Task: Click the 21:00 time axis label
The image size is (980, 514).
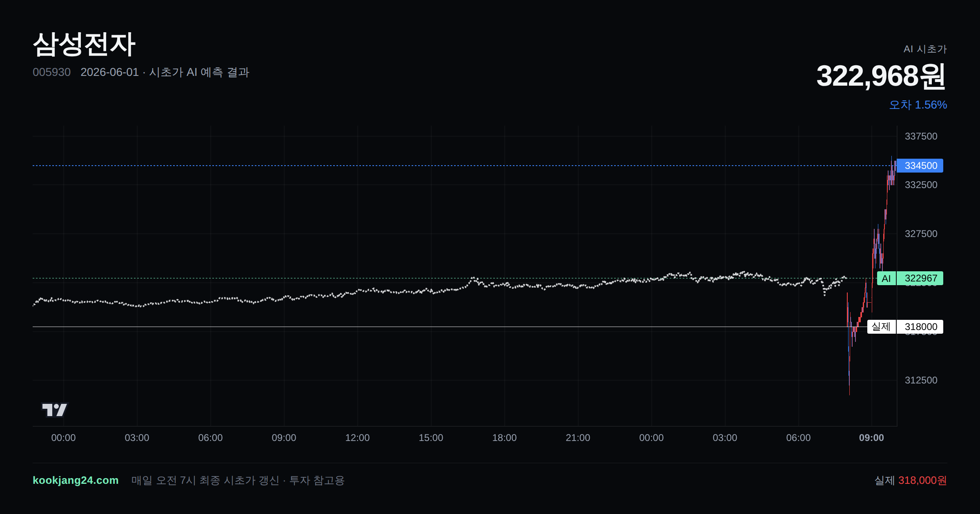Action: (578, 438)
